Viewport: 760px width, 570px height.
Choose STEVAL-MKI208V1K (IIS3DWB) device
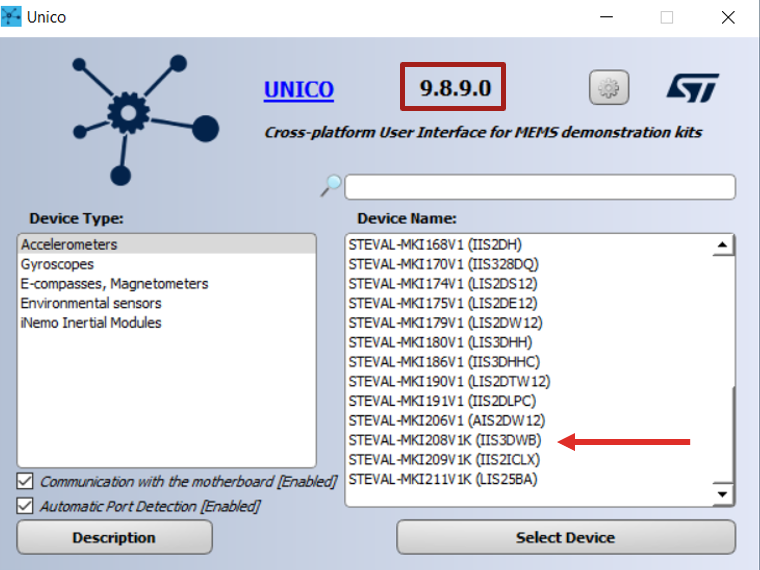click(529, 440)
